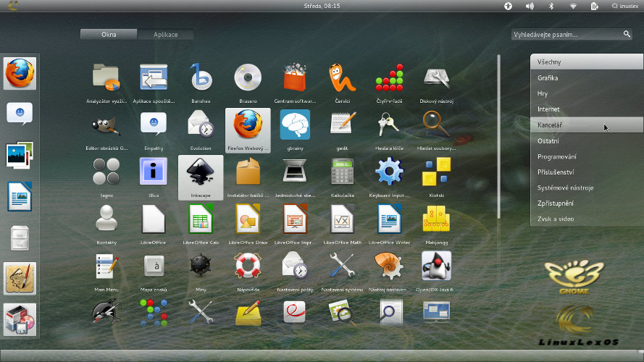Switch to the Okna tab
Viewport: 644px width, 362px height.
(x=109, y=35)
